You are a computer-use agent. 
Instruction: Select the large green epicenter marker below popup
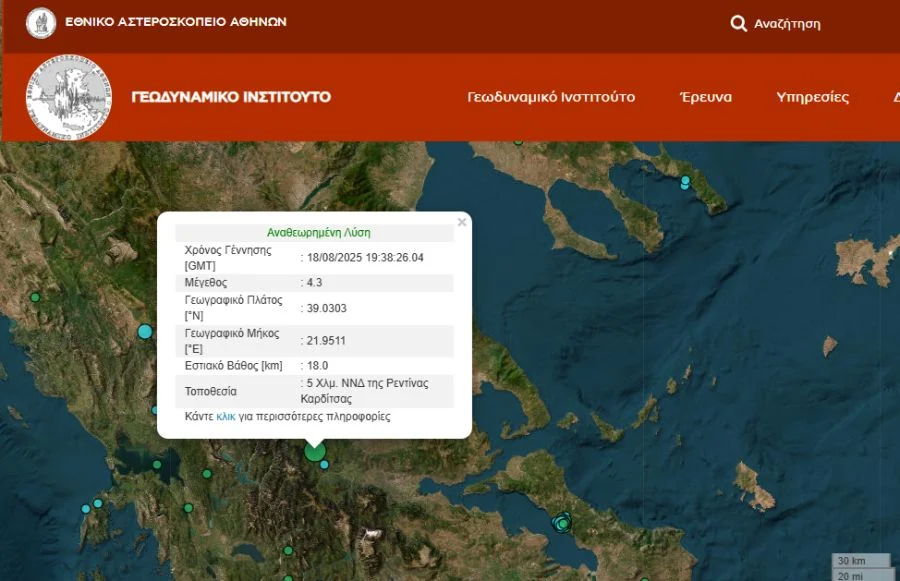pos(315,453)
